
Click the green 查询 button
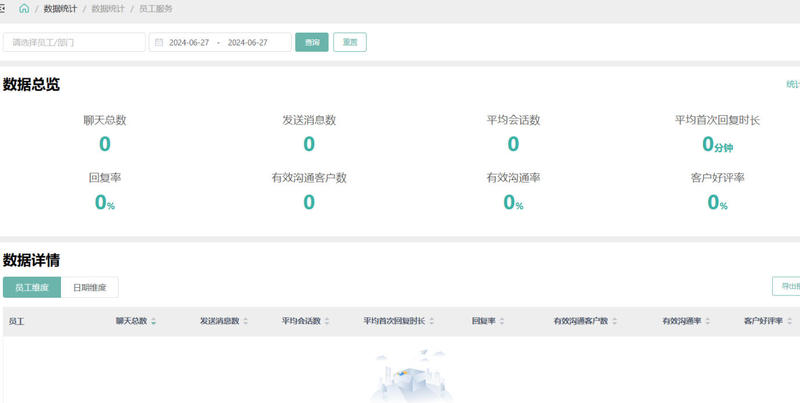click(x=312, y=42)
